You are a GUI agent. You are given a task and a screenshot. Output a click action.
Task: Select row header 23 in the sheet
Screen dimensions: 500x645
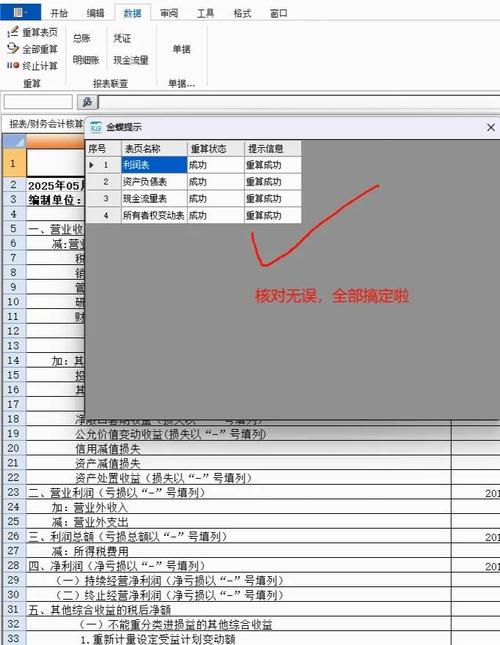coord(14,492)
